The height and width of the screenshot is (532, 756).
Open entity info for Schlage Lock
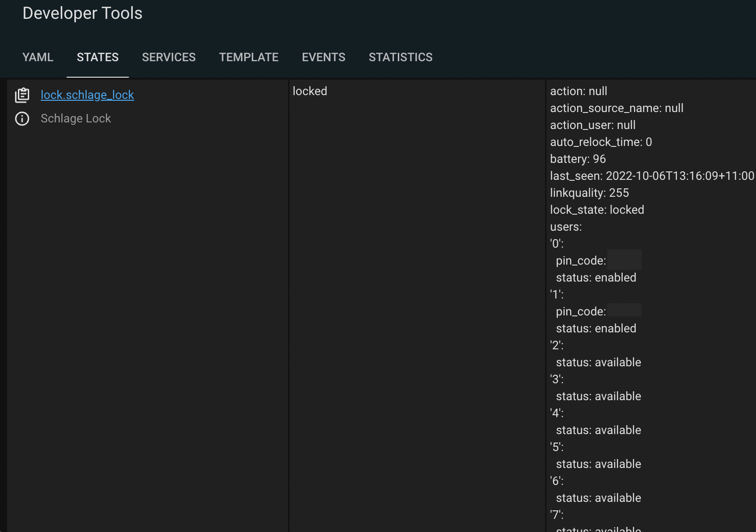tap(22, 119)
